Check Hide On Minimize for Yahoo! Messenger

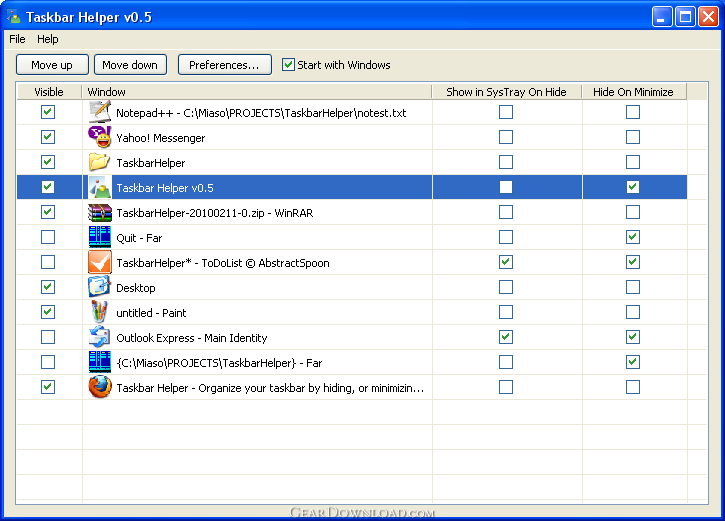(633, 137)
